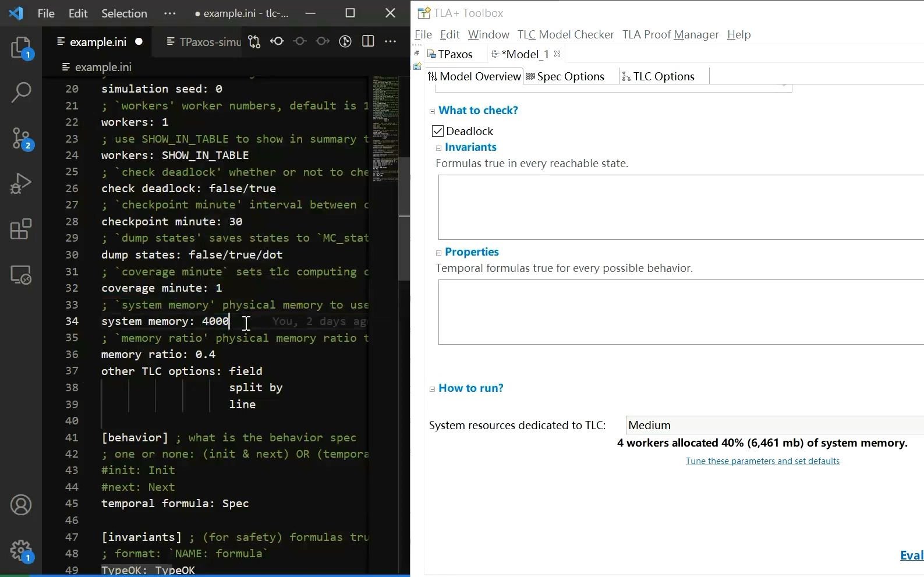The image size is (924, 577).
Task: Click line number 41 in gutter
Action: pos(72,437)
